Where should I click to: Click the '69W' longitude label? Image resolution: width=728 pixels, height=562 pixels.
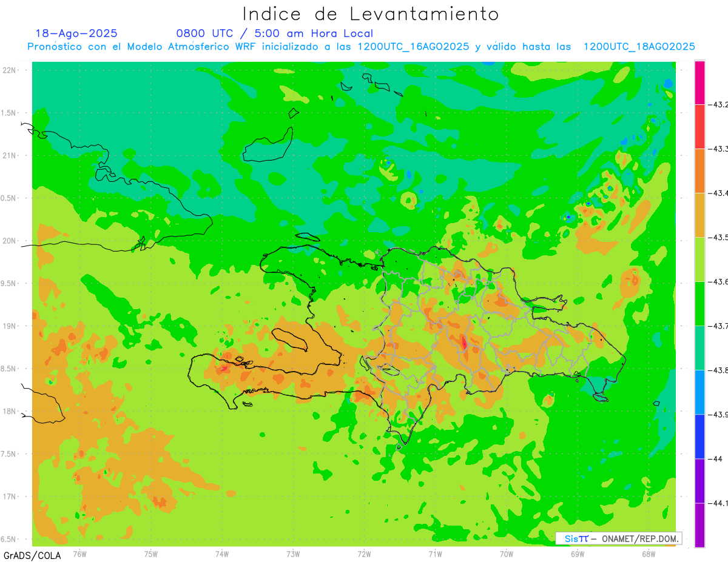point(578,554)
